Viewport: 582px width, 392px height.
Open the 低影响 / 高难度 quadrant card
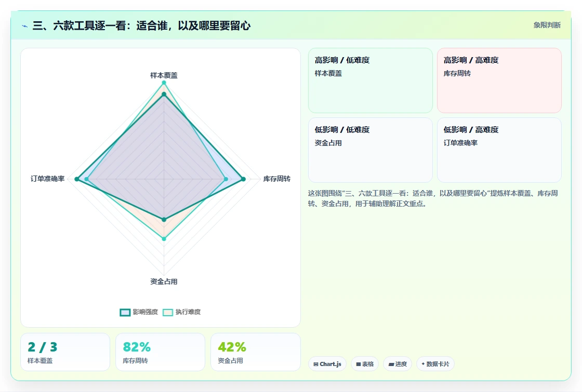point(499,150)
